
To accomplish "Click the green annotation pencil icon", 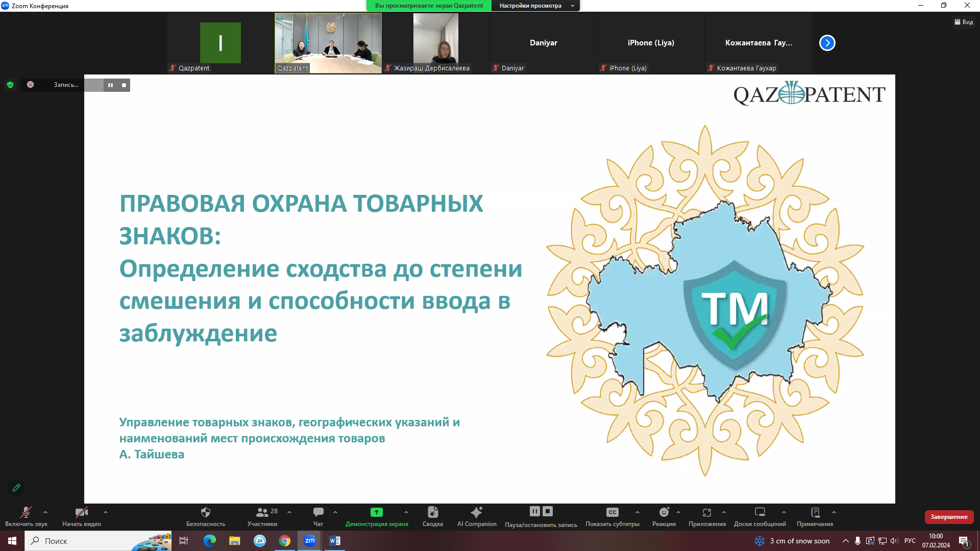I will click(x=16, y=488).
